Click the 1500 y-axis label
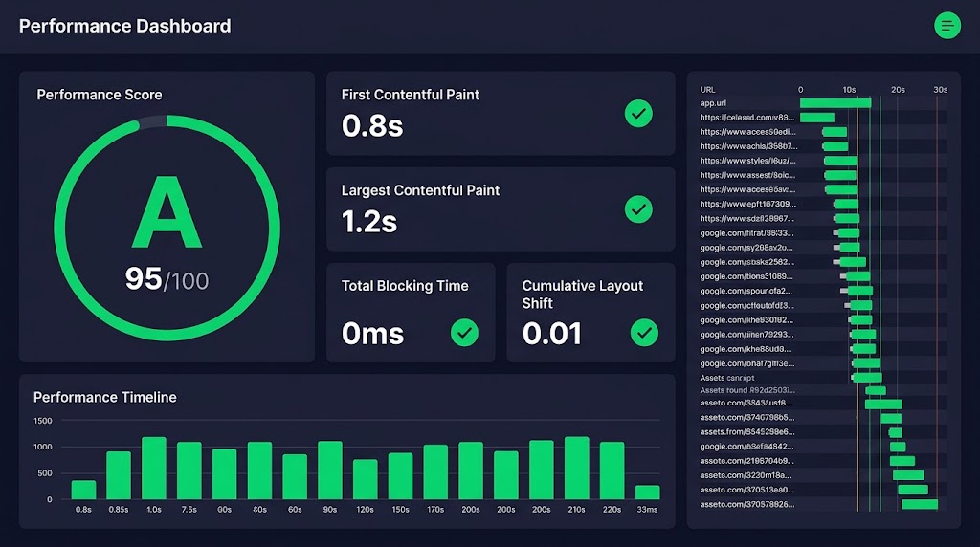Screen dimensions: 980x547 (x=42, y=421)
